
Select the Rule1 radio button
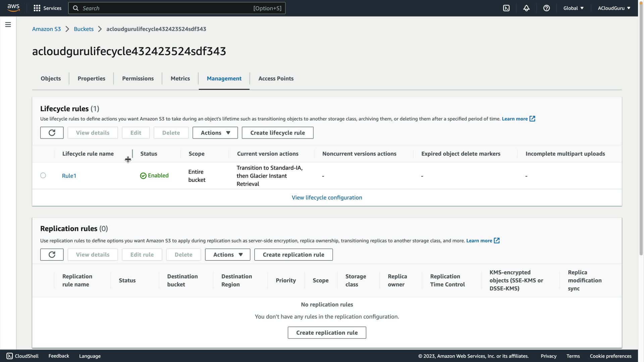point(43,175)
